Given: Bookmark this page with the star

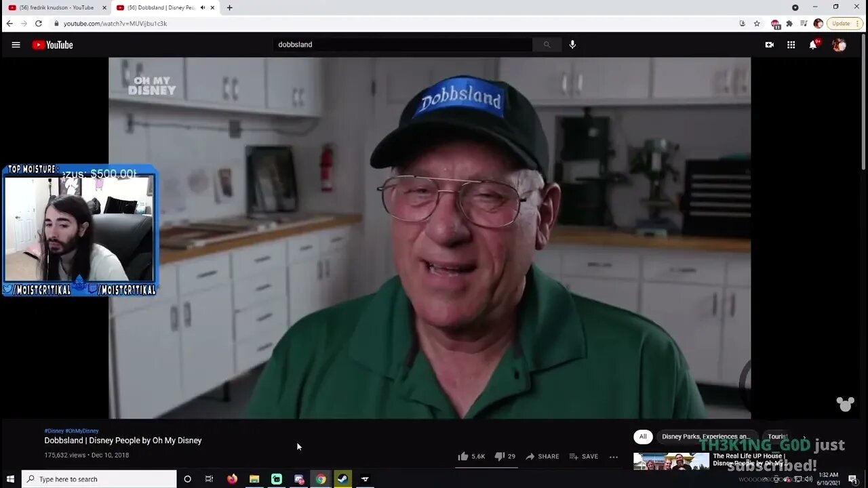Looking at the screenshot, I should coord(757,24).
